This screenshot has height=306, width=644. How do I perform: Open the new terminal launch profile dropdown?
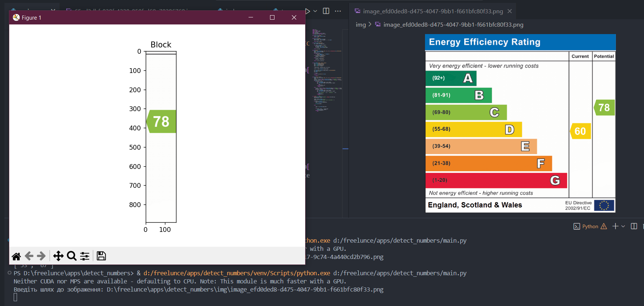click(x=623, y=226)
